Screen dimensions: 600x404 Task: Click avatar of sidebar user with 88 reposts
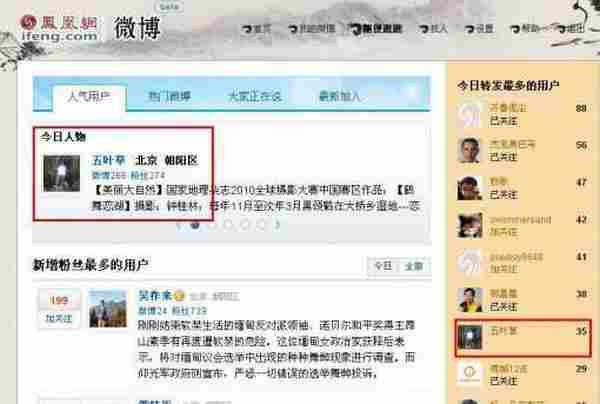pyautogui.click(x=469, y=115)
